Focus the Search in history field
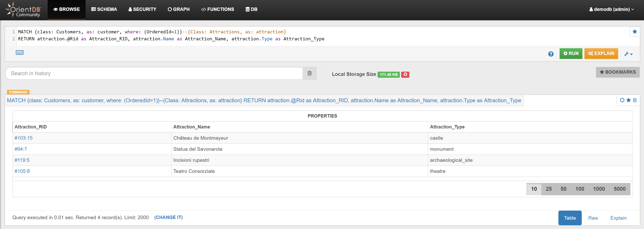Image resolution: width=644 pixels, height=229 pixels. tap(153, 73)
